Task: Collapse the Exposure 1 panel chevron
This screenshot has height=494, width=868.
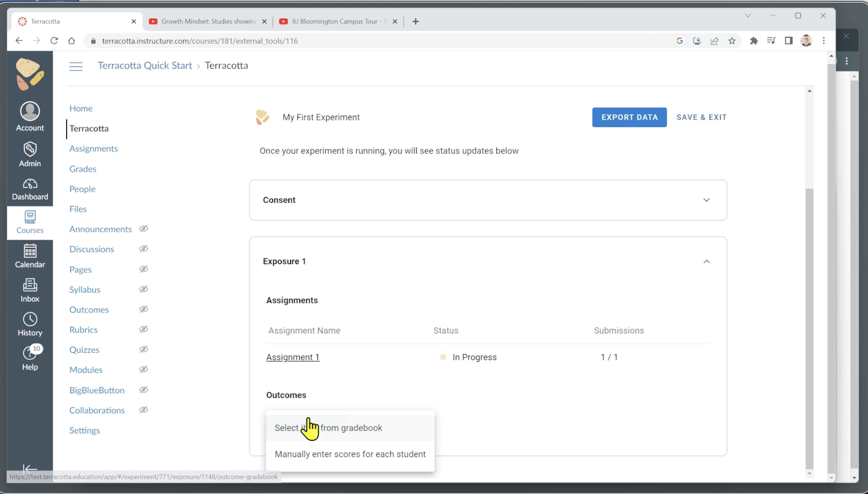Action: [x=706, y=262]
